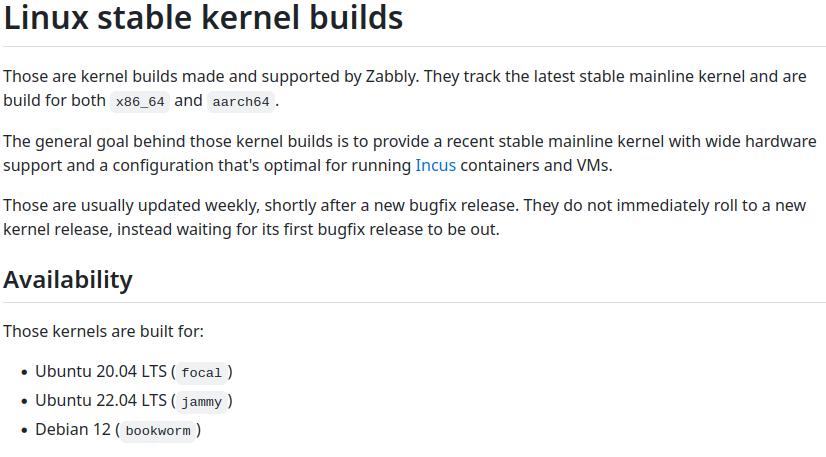Click "shortly after a new bugfix release" text

[x=391, y=205]
